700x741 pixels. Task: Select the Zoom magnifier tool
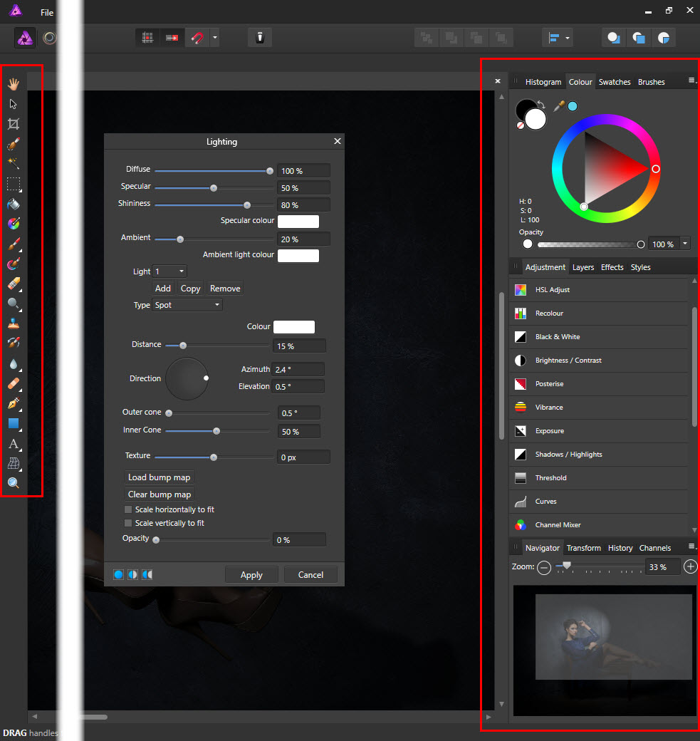14,483
